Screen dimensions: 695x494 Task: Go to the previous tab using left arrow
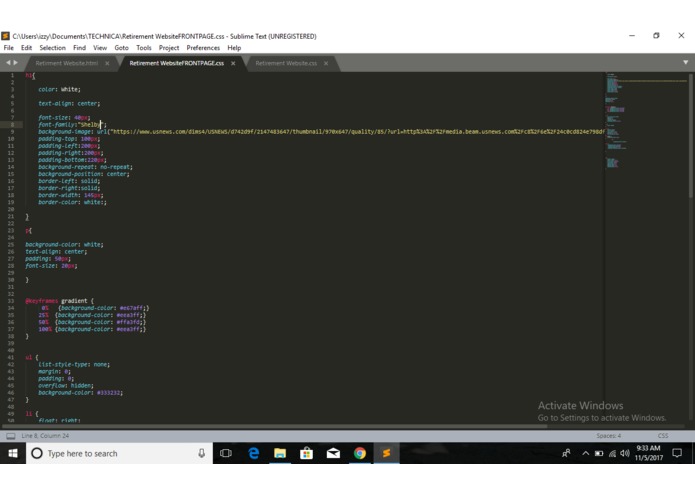coord(8,63)
